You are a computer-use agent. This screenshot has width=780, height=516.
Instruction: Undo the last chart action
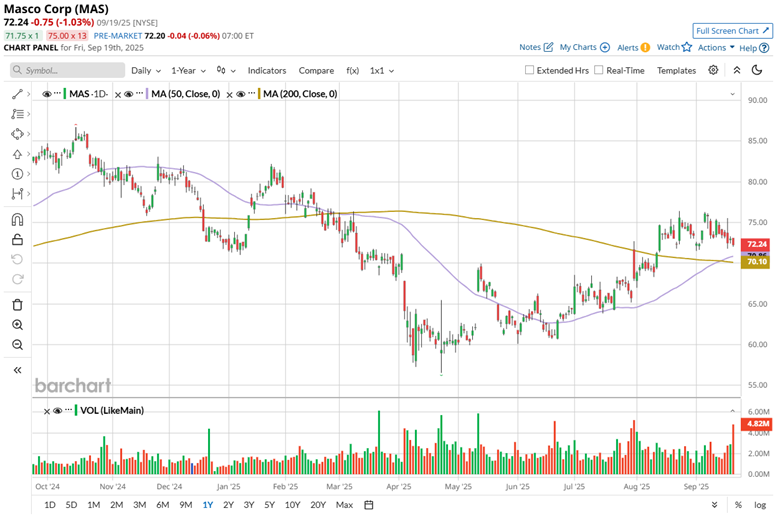(17, 259)
